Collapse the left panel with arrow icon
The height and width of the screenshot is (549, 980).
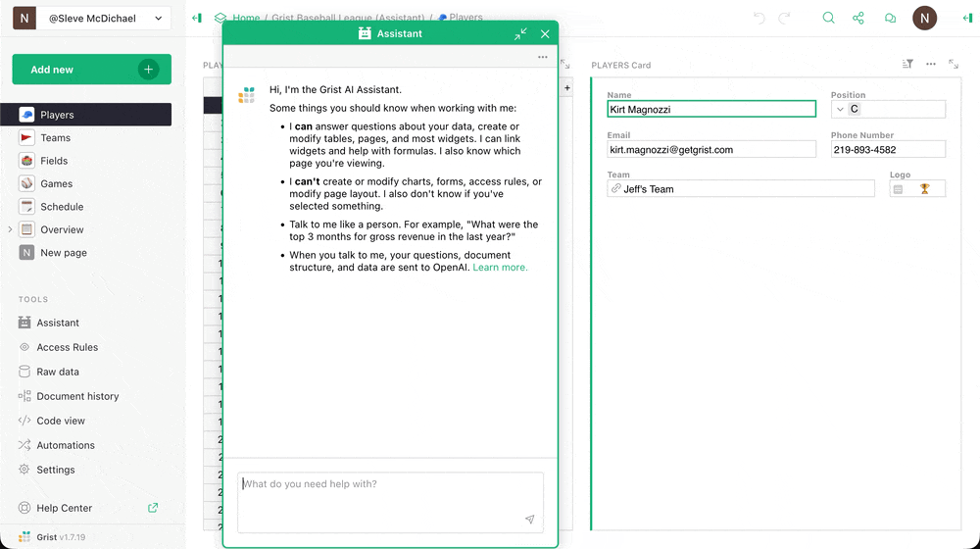tap(197, 18)
